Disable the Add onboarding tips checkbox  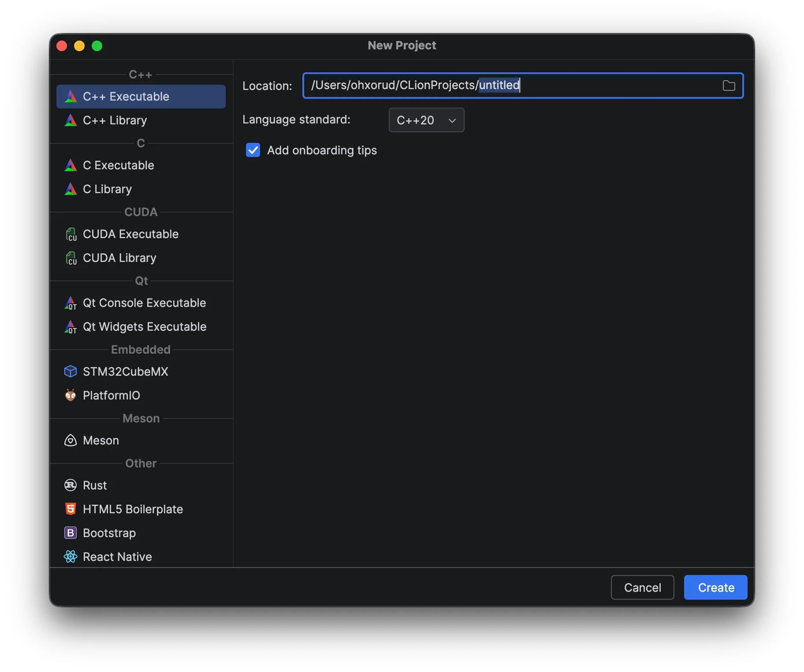point(253,150)
